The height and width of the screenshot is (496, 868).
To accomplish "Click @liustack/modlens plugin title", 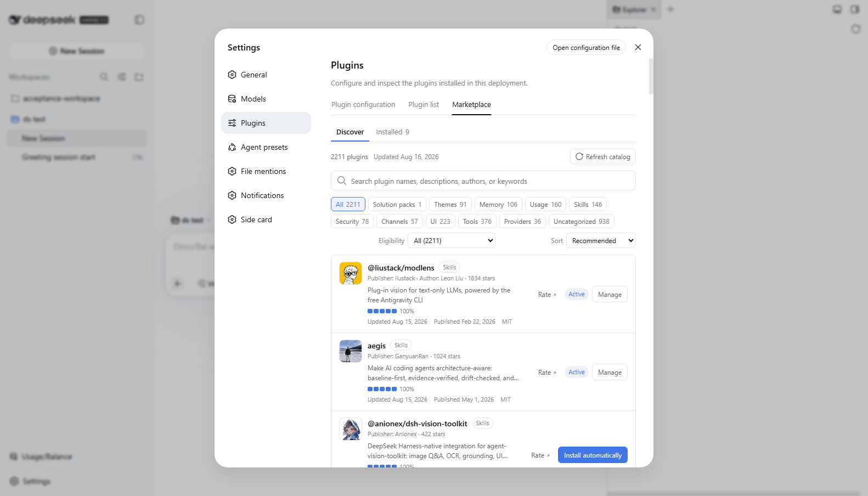I will point(401,268).
